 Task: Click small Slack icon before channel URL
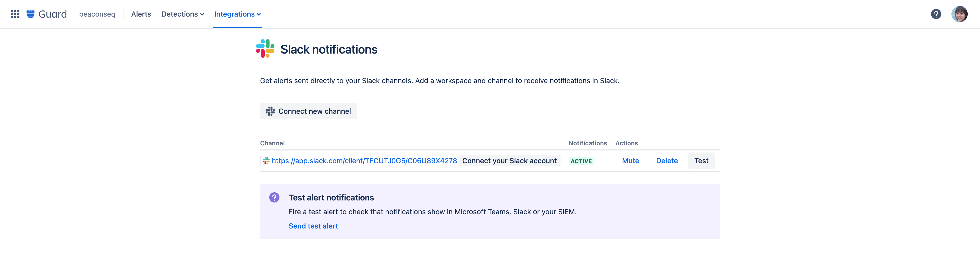coord(266,161)
